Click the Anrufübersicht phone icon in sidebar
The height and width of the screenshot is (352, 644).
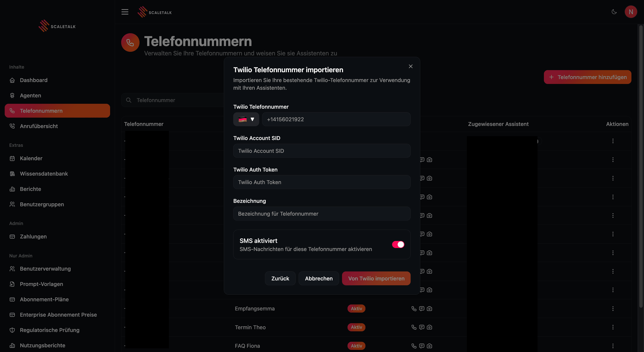[12, 126]
